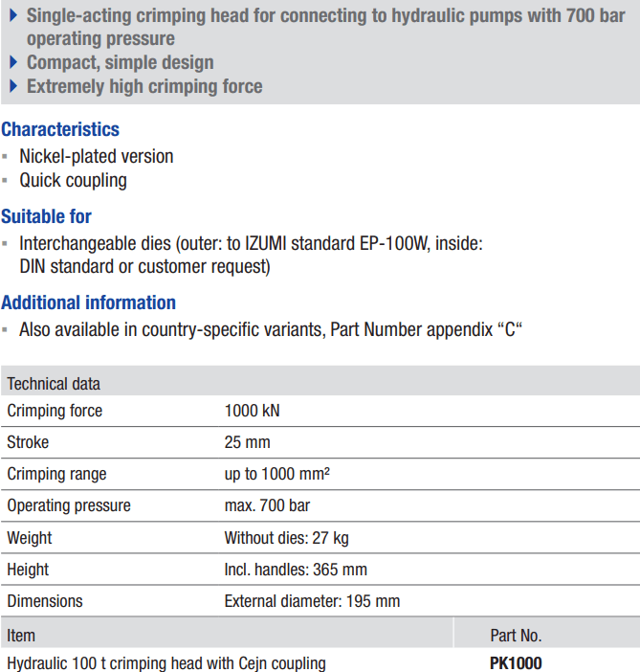Screen dimensions: 640x672
Task: Select the "Suitable for" heading
Action: click(x=47, y=216)
